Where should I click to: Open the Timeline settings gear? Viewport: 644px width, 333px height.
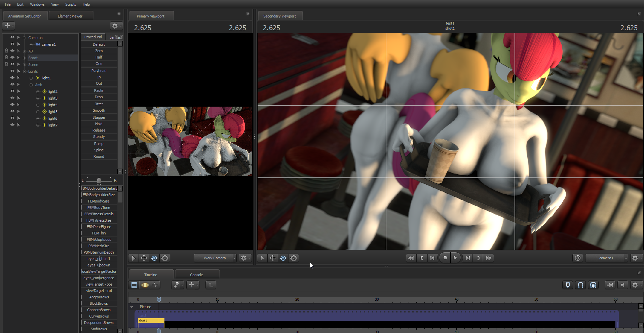click(635, 285)
